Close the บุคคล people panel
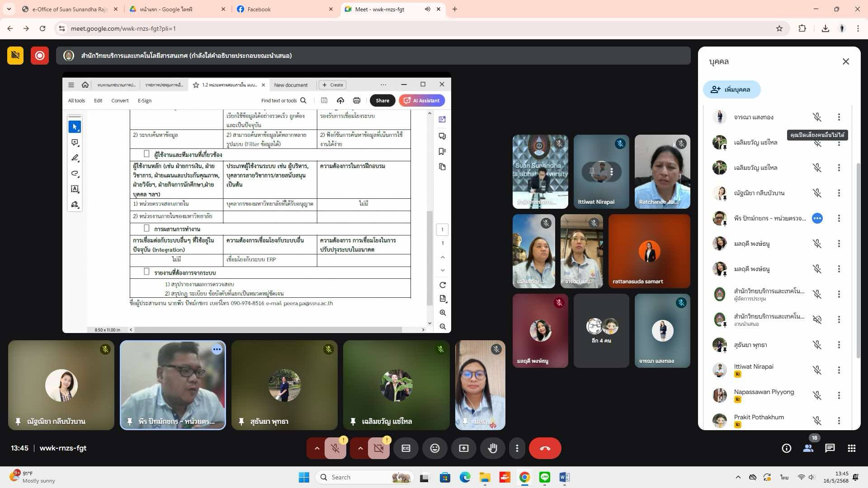 tap(845, 61)
